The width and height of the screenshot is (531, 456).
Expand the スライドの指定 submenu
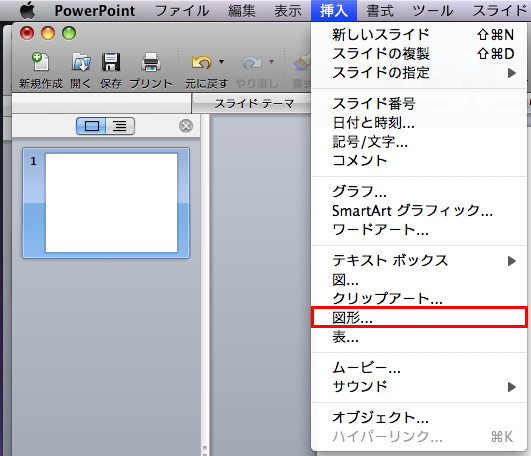coord(419,72)
